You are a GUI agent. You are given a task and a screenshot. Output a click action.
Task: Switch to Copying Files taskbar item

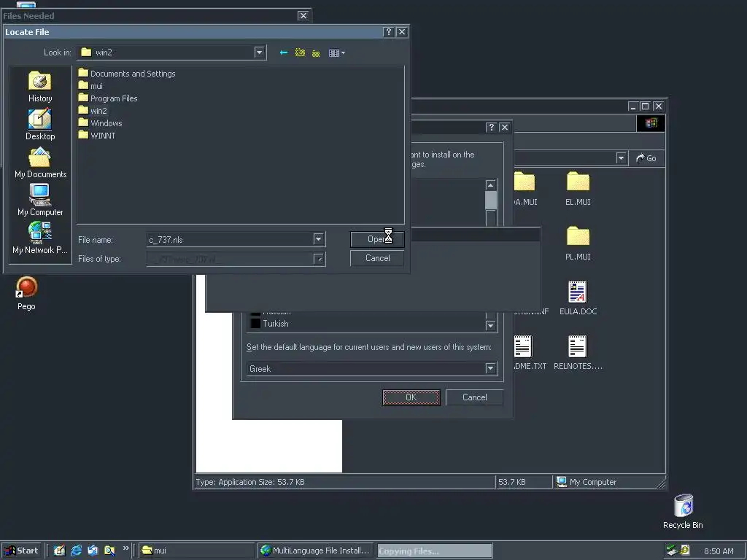click(x=435, y=551)
